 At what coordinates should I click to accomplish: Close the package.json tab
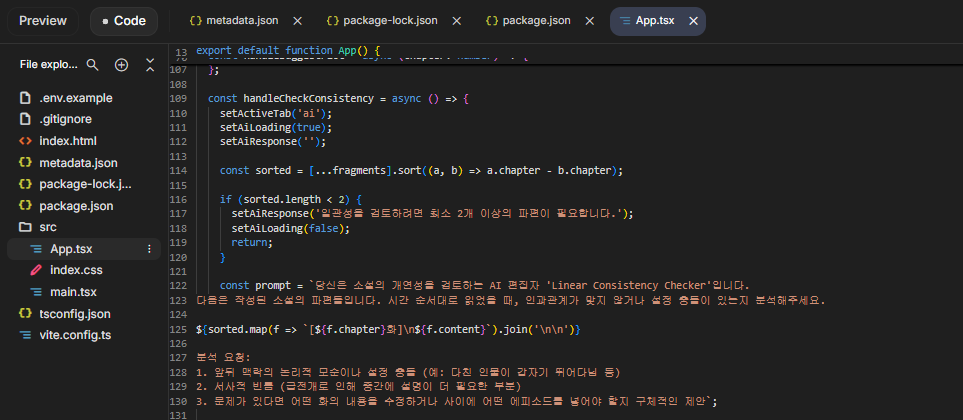coord(590,21)
